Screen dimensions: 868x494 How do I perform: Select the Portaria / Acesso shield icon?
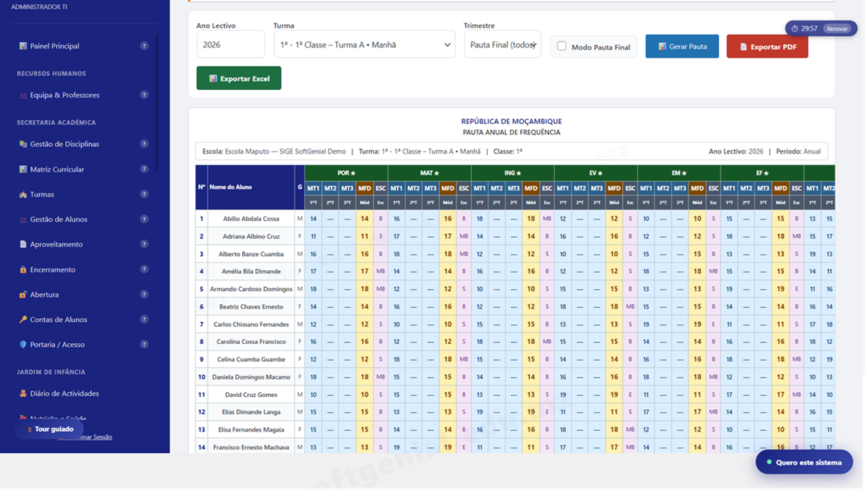coord(24,344)
